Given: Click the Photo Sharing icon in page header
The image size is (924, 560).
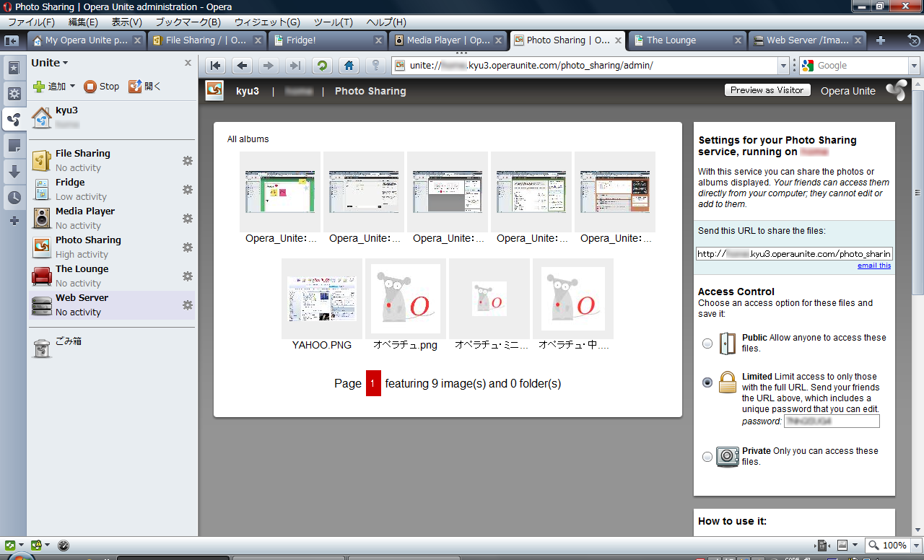Looking at the screenshot, I should pos(214,90).
